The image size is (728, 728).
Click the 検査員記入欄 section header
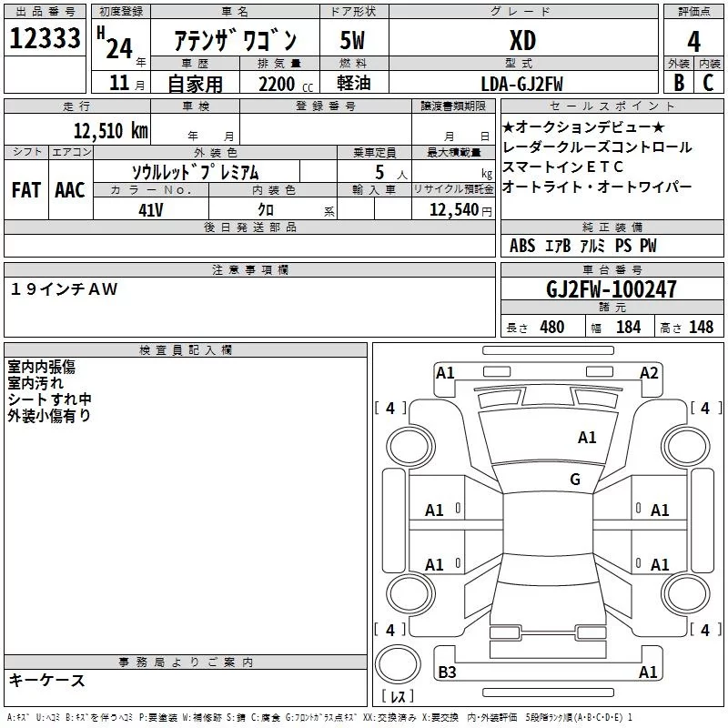point(186,350)
